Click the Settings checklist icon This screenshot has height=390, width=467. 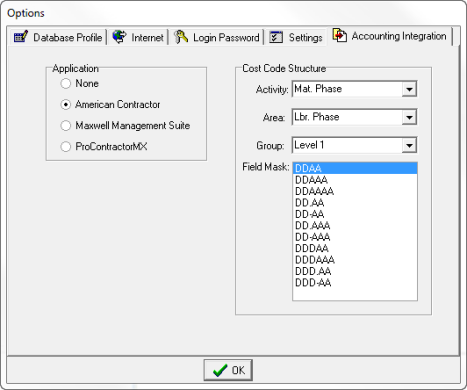(276, 37)
